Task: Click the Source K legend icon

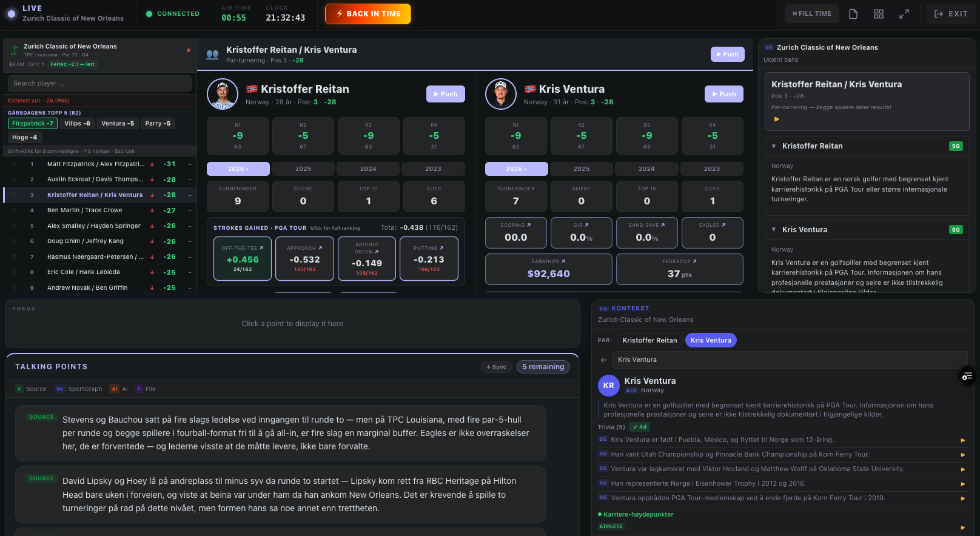Action: (19, 389)
